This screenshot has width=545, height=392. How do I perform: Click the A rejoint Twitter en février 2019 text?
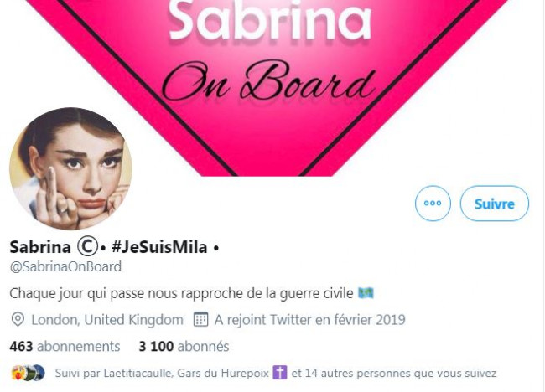coord(310,320)
